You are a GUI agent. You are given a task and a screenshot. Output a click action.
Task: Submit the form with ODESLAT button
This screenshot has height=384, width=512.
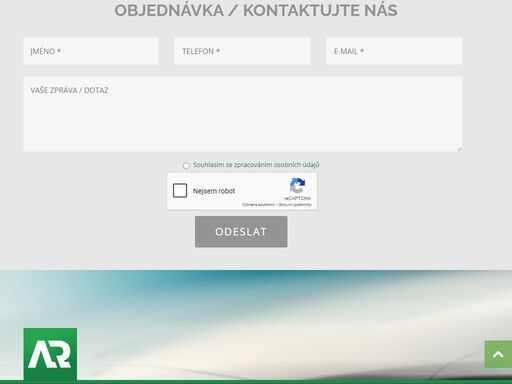(x=241, y=232)
